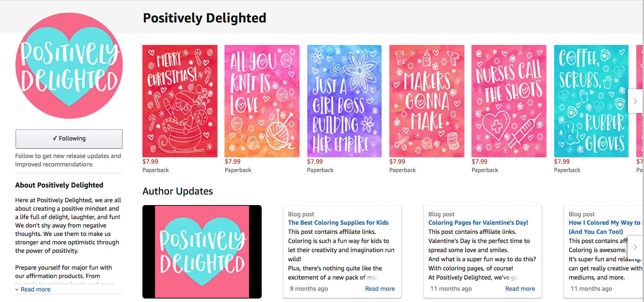Read more of the Valentine's Day post

coord(520,289)
